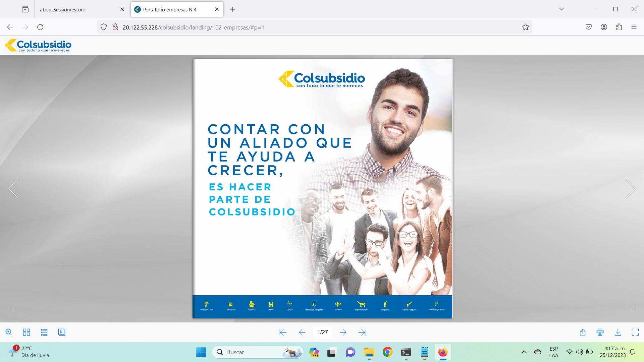This screenshot has width=644, height=362.
Task: Select Droguerías icon on cover
Action: click(x=385, y=306)
